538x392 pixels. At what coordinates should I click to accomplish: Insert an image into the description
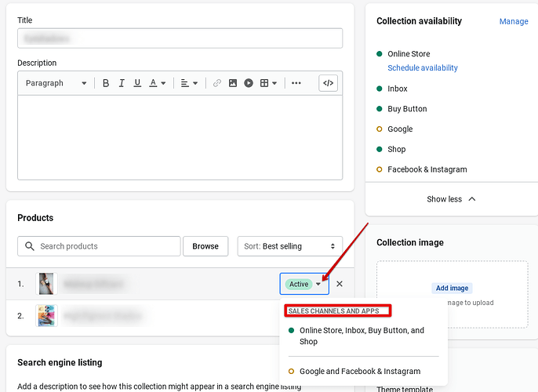point(233,83)
